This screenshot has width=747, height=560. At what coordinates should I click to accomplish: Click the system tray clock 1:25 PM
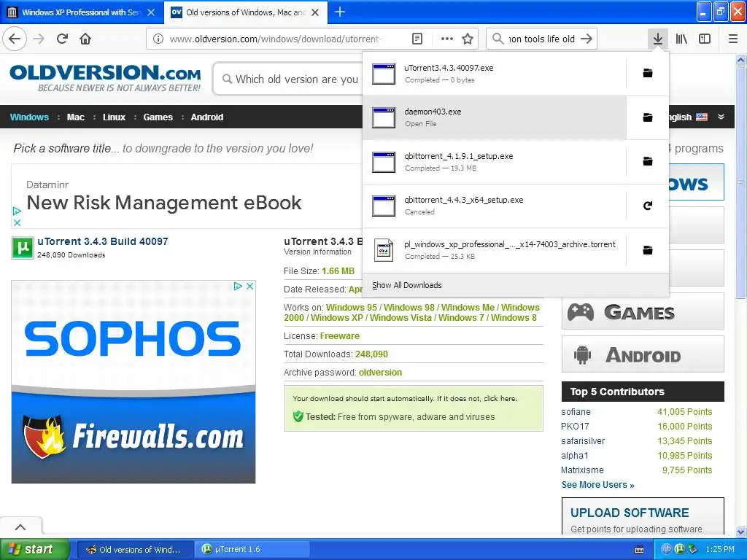click(720, 549)
